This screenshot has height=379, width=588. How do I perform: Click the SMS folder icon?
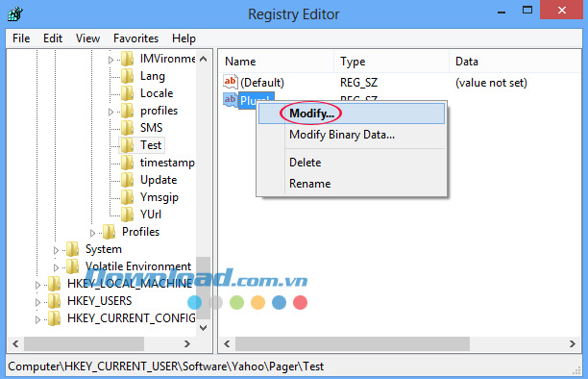point(128,128)
